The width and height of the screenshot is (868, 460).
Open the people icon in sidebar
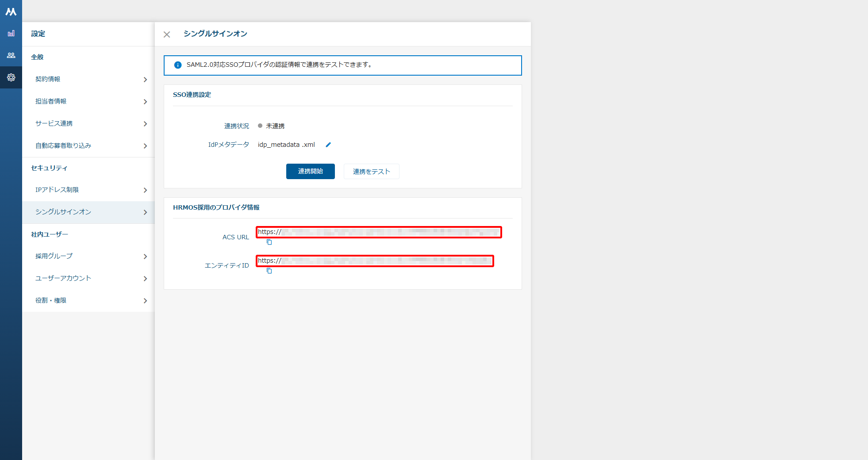(11, 55)
